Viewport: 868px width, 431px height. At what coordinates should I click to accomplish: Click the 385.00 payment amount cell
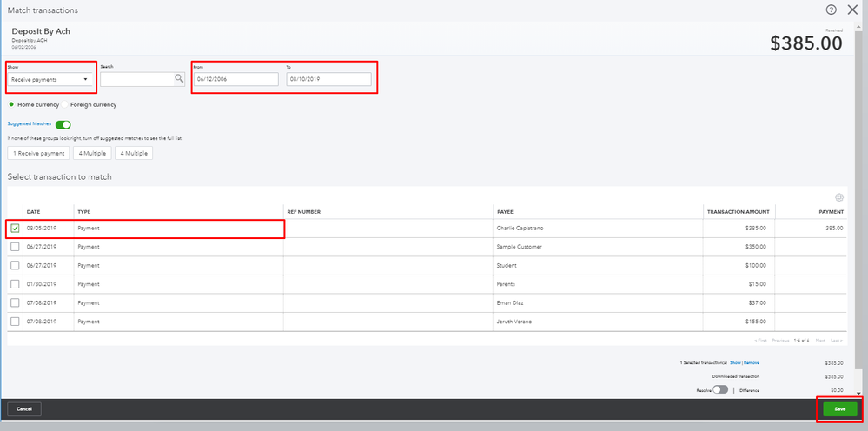pos(834,228)
